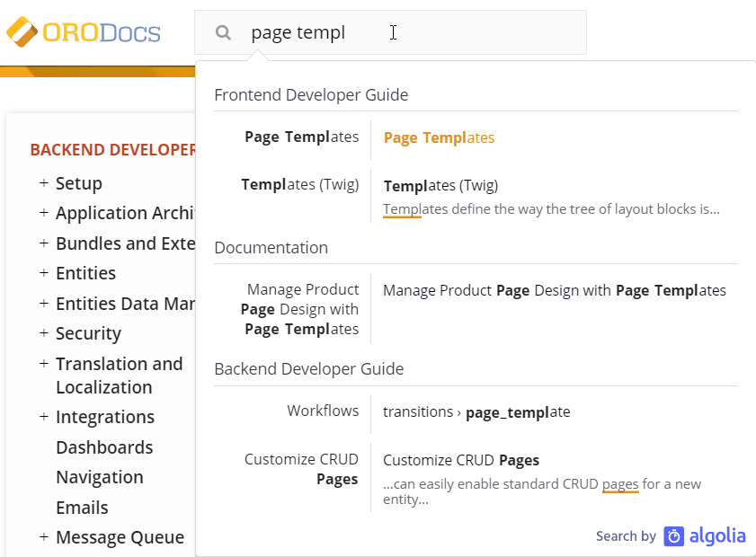Open the Dashboards sidebar link
The width and height of the screenshot is (756, 557).
104,447
